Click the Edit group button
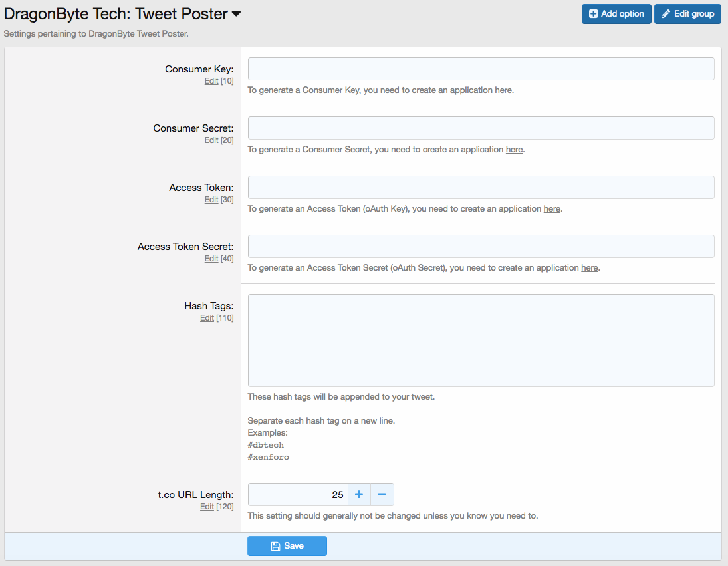 (687, 14)
